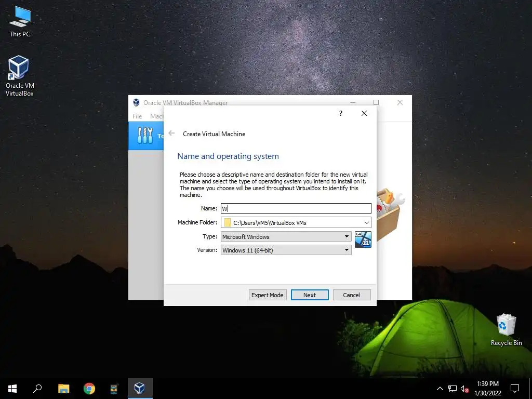Open taskbar search magnifier
Viewport: 532px width, 399px height.
(x=37, y=389)
